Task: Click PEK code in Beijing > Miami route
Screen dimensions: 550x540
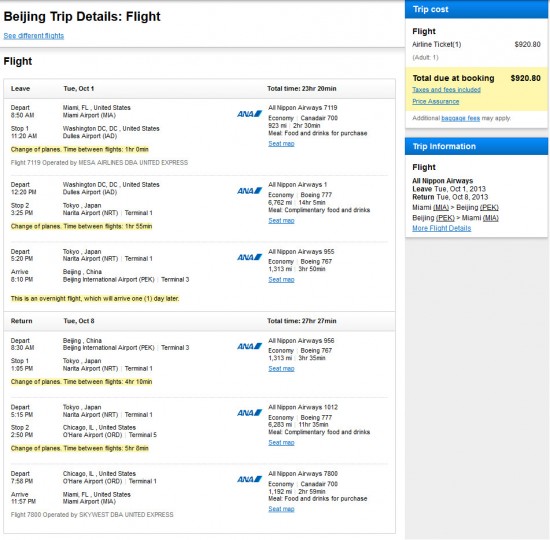Action: [445, 218]
